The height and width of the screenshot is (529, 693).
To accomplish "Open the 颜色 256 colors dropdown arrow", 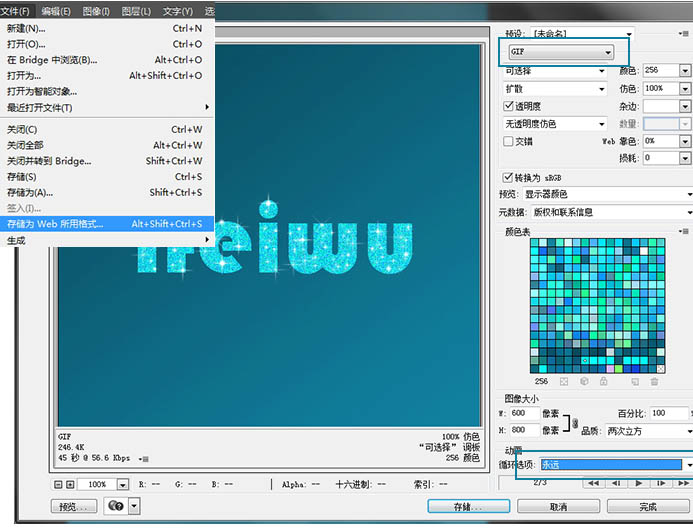I will (x=685, y=71).
